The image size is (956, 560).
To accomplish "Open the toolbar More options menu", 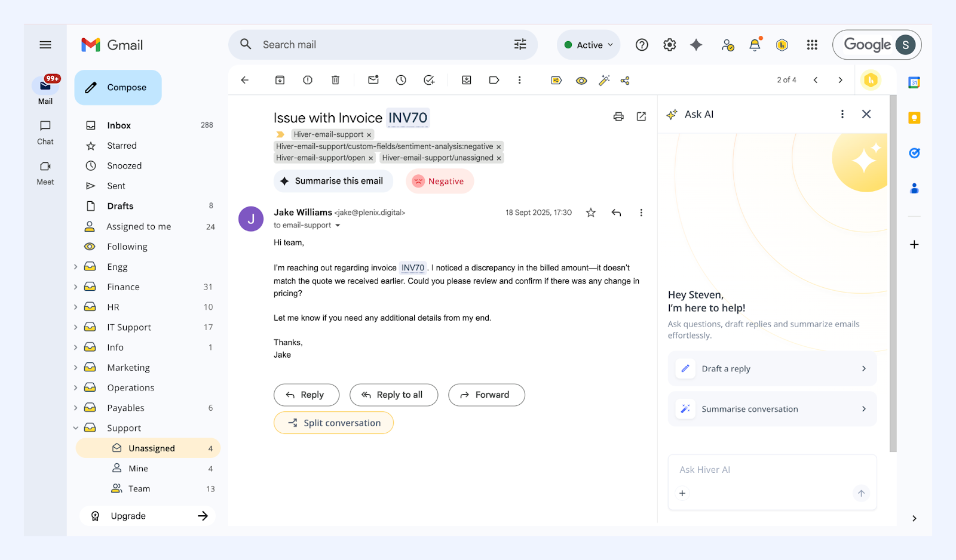I will click(520, 80).
